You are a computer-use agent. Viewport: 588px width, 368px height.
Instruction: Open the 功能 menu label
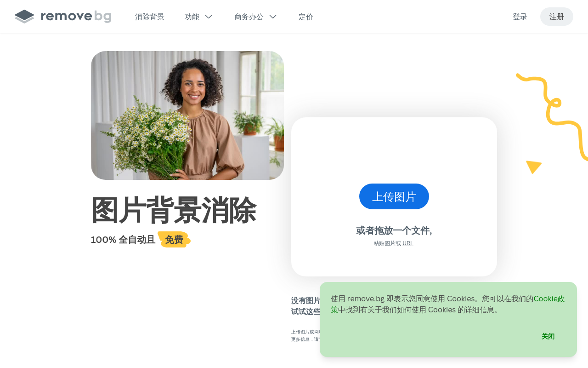tap(192, 17)
